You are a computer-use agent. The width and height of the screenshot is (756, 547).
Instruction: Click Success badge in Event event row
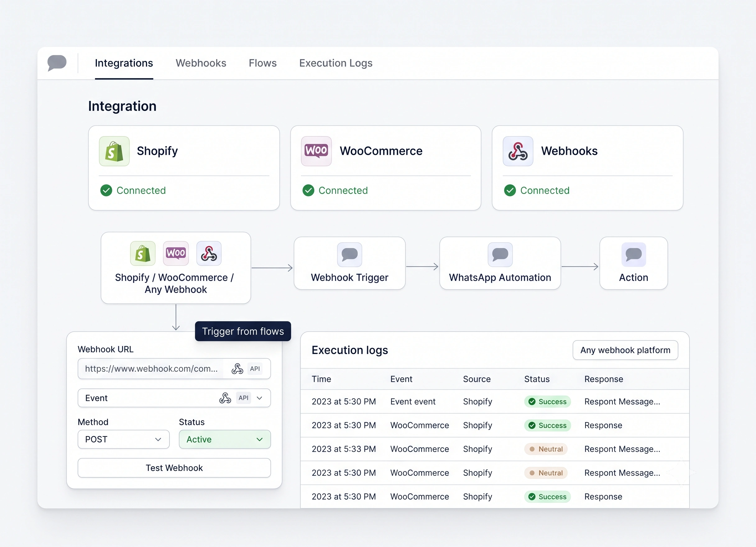click(548, 402)
